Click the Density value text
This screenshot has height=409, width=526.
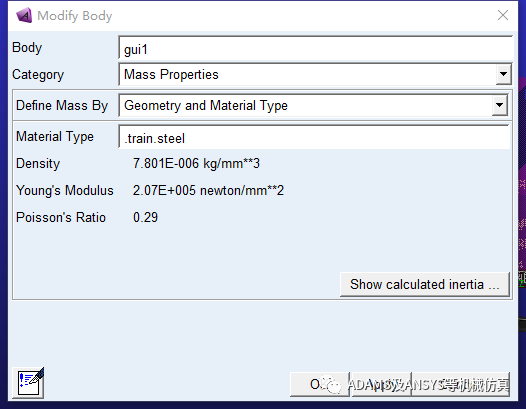[x=196, y=164]
